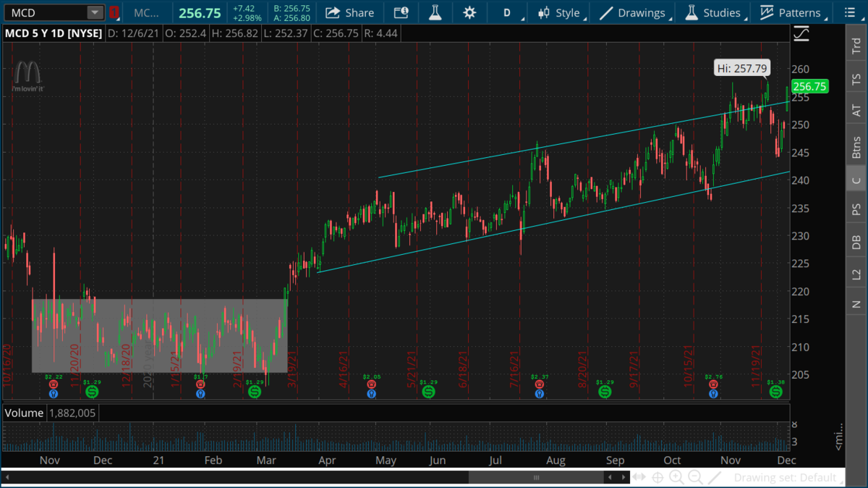Click the green dividend marker near Jun
The height and width of the screenshot is (488, 868).
pos(428,391)
